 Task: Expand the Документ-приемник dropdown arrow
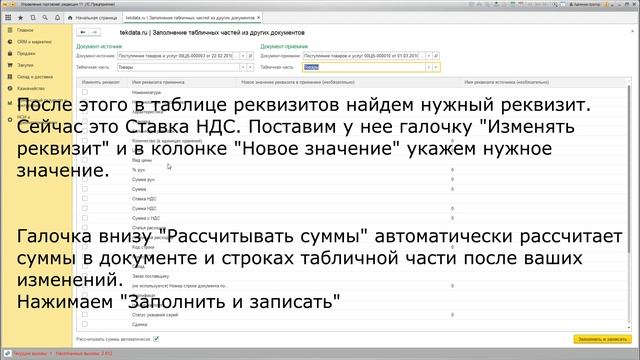429,56
